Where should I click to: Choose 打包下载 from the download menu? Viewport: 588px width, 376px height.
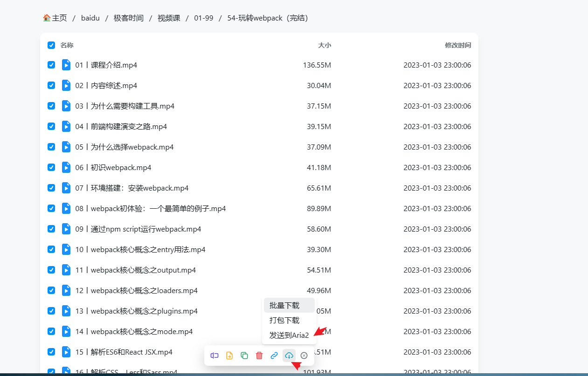pyautogui.click(x=284, y=321)
